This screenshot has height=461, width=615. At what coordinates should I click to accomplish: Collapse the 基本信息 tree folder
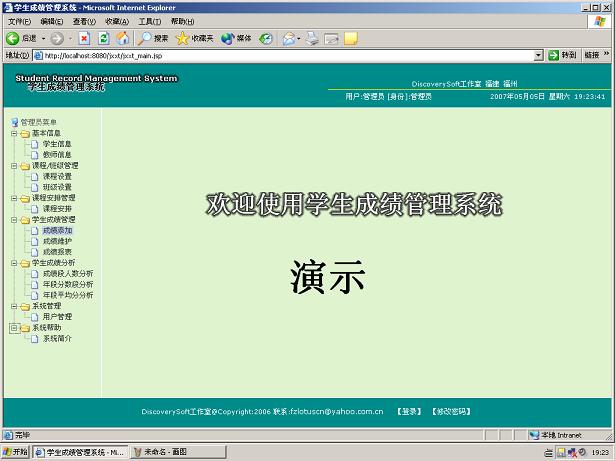[14, 133]
